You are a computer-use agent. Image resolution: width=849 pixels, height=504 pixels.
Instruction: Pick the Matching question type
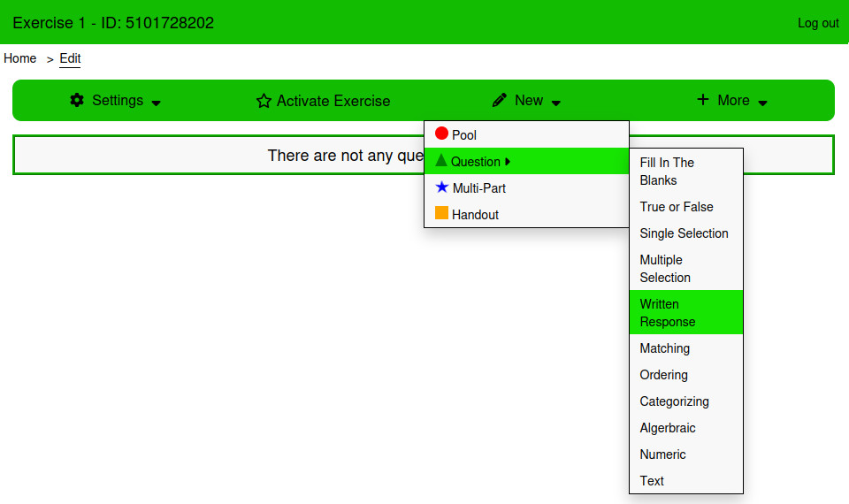pos(665,347)
